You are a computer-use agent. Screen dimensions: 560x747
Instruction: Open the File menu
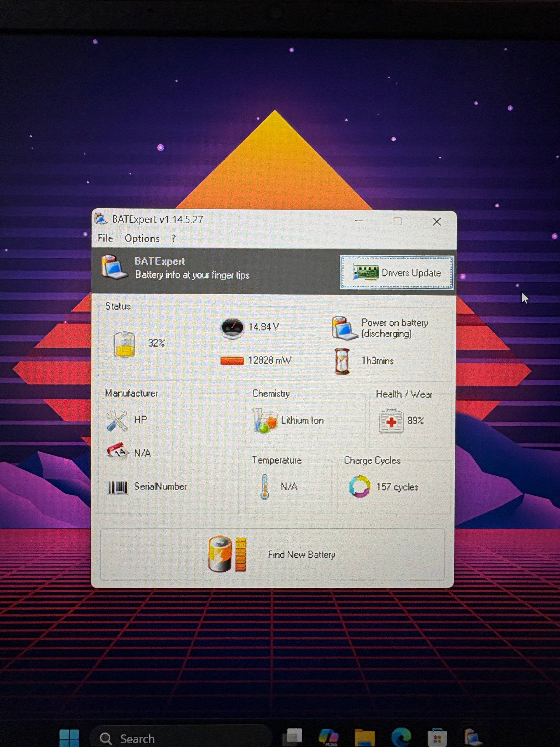(105, 238)
